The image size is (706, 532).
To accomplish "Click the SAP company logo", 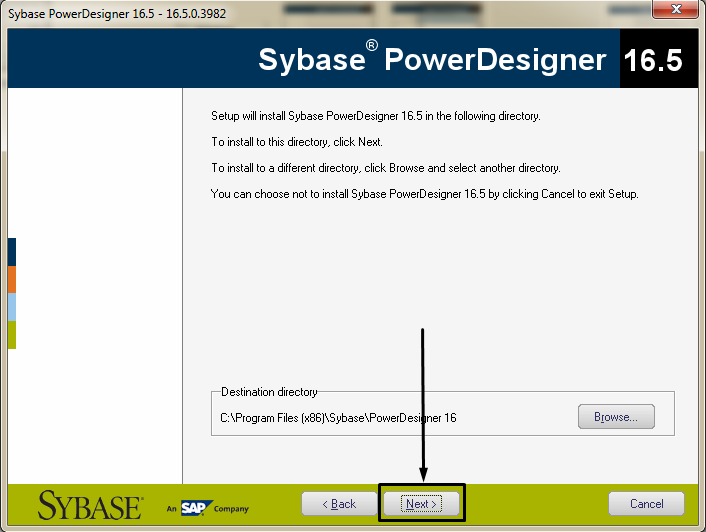I will [197, 508].
